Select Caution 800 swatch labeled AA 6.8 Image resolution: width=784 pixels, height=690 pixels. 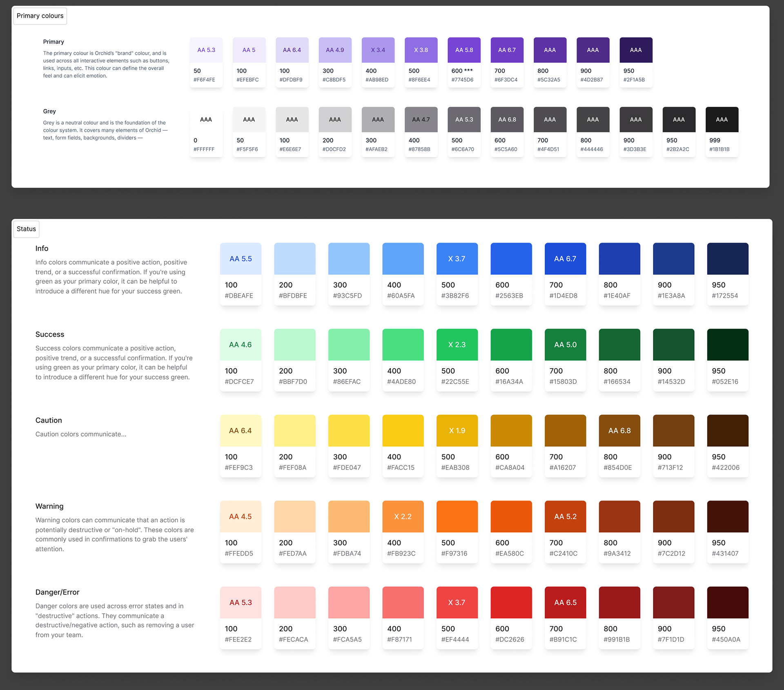[x=619, y=431]
